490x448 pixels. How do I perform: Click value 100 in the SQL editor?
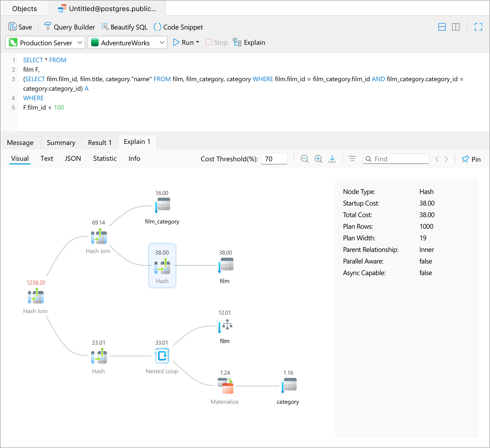(x=59, y=108)
